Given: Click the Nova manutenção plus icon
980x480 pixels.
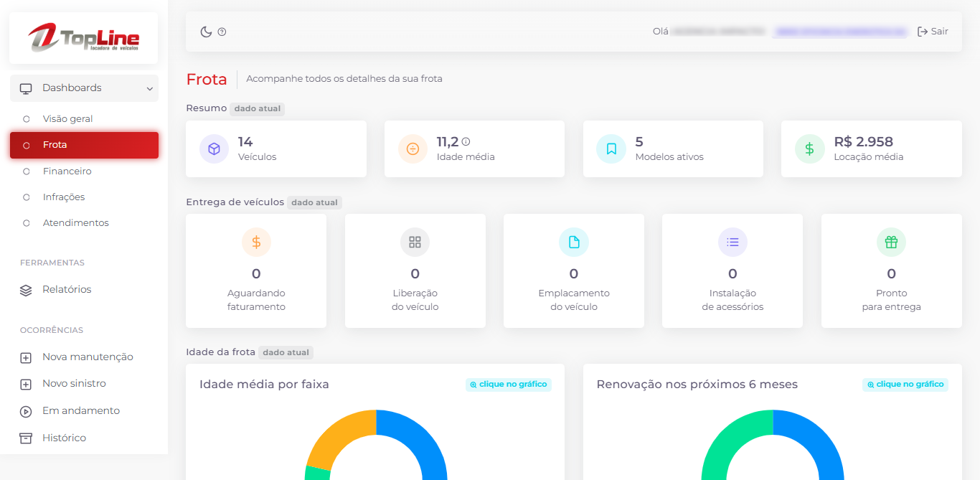Looking at the screenshot, I should tap(26, 357).
